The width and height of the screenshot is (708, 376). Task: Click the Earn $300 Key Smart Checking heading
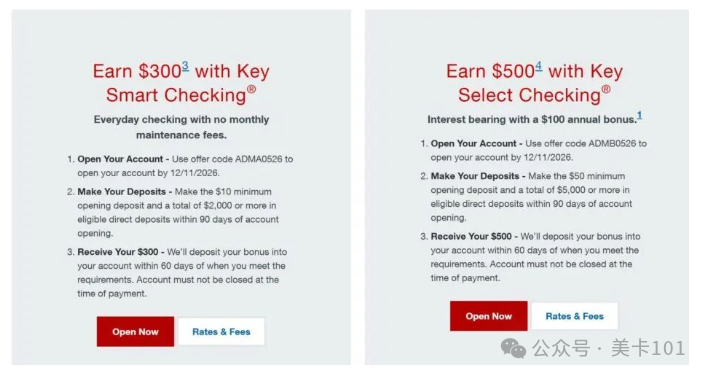(181, 83)
